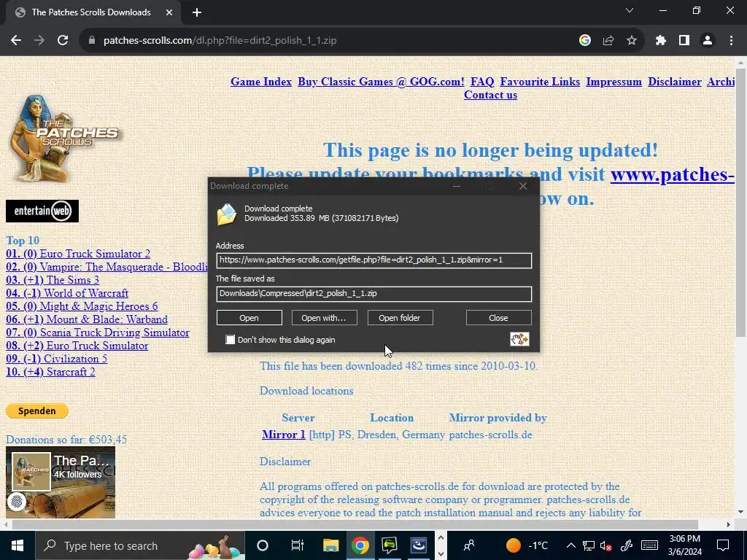The width and height of the screenshot is (747, 560).
Task: Click the share page icon
Action: pyautogui.click(x=608, y=41)
